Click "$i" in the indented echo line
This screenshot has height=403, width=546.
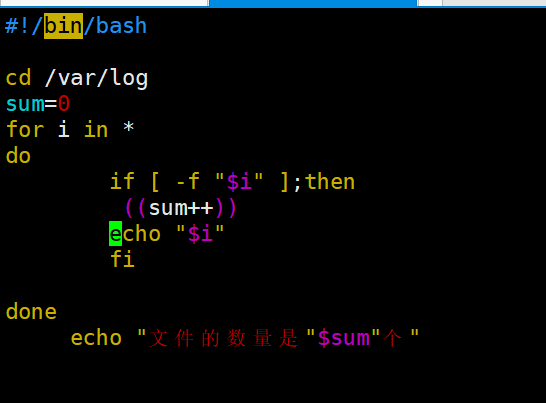coord(200,234)
